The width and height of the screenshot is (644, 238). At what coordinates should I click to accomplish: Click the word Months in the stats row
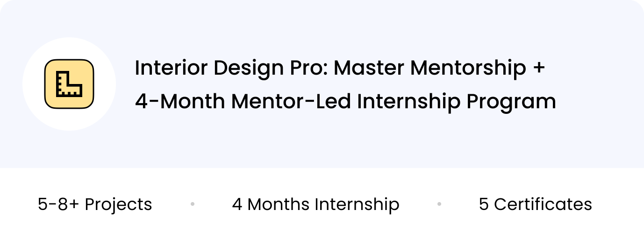[279, 204]
